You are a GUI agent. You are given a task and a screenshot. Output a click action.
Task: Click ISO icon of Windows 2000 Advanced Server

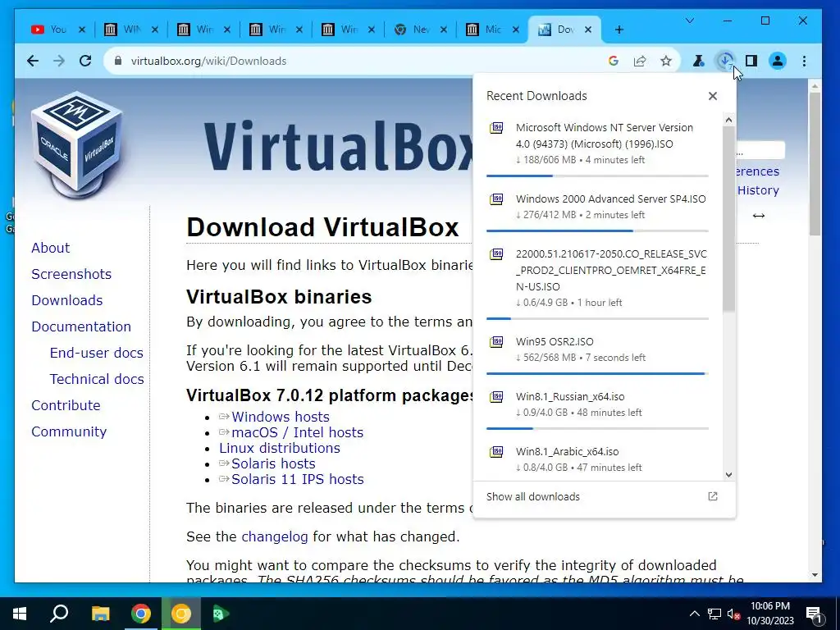coord(496,199)
